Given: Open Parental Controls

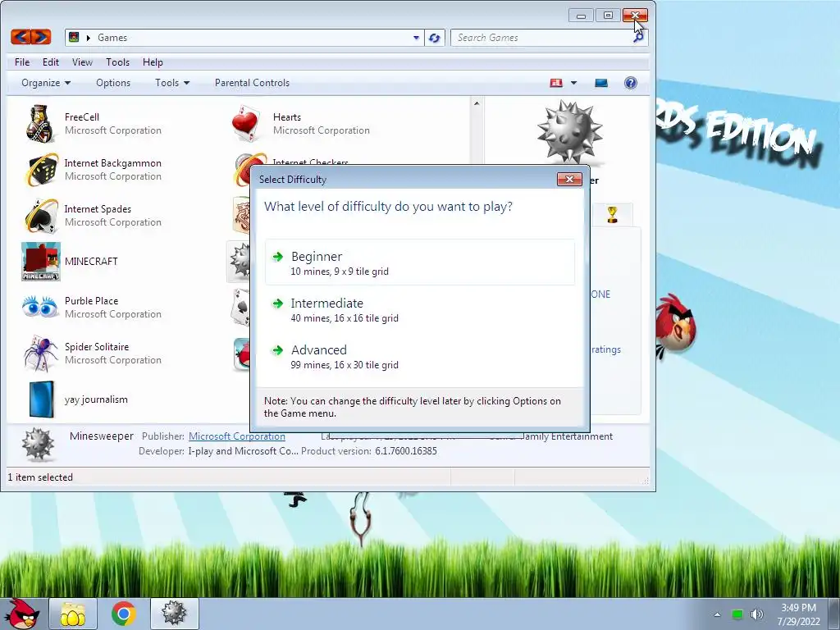Looking at the screenshot, I should click(x=253, y=83).
